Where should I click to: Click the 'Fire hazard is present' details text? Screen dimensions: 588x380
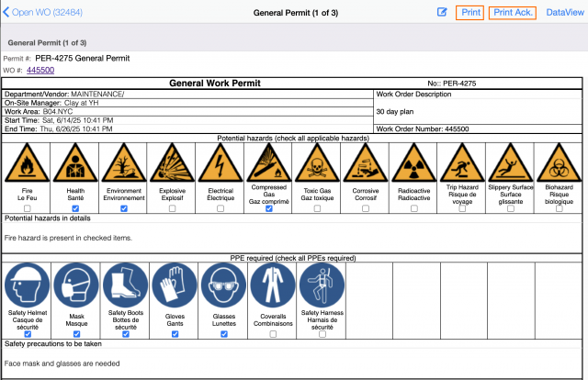point(68,238)
